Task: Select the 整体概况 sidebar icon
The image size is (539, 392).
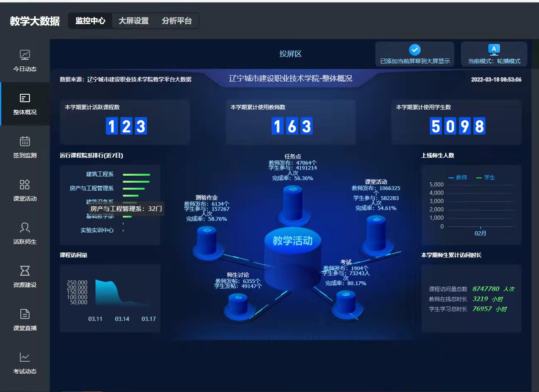Action: [x=25, y=98]
